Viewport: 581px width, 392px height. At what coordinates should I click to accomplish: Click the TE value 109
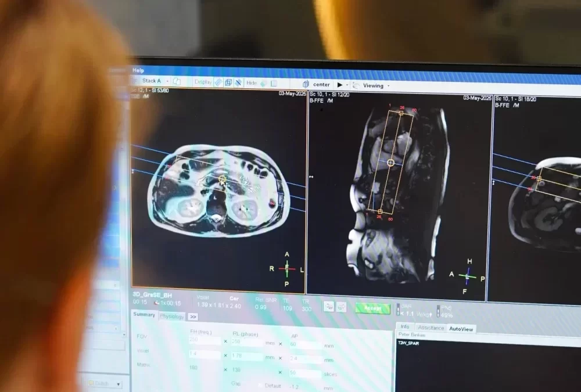coord(288,308)
